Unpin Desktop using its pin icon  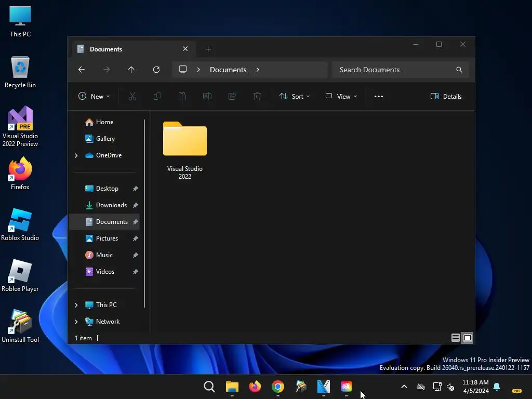(x=136, y=189)
